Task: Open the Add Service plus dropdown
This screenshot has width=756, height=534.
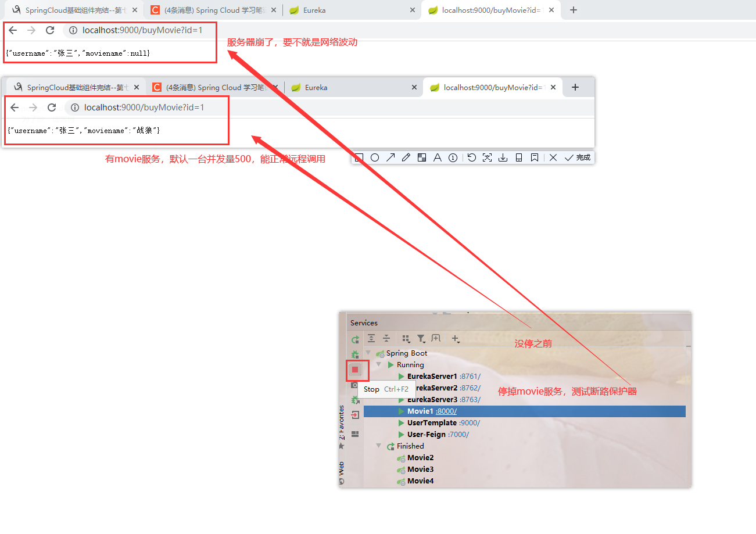Action: [456, 338]
